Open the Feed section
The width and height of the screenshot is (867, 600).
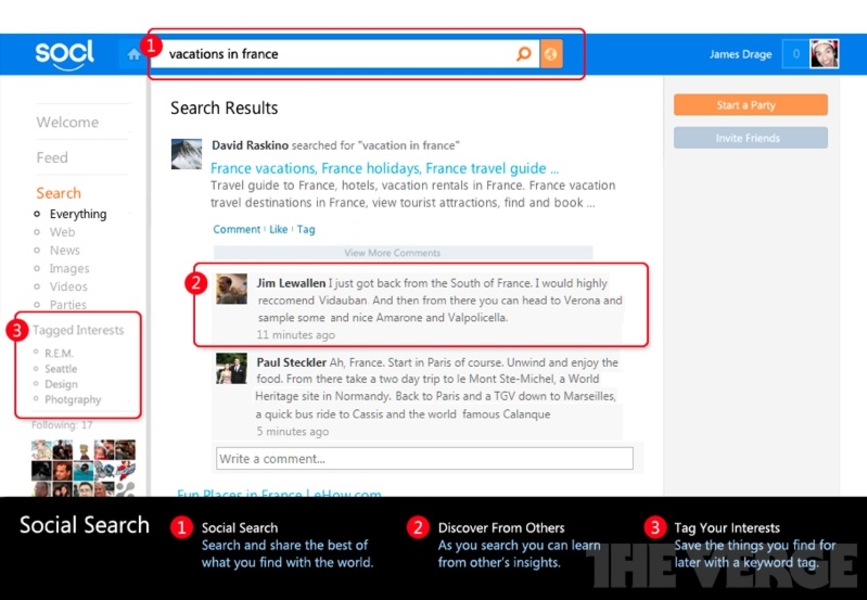tap(52, 157)
